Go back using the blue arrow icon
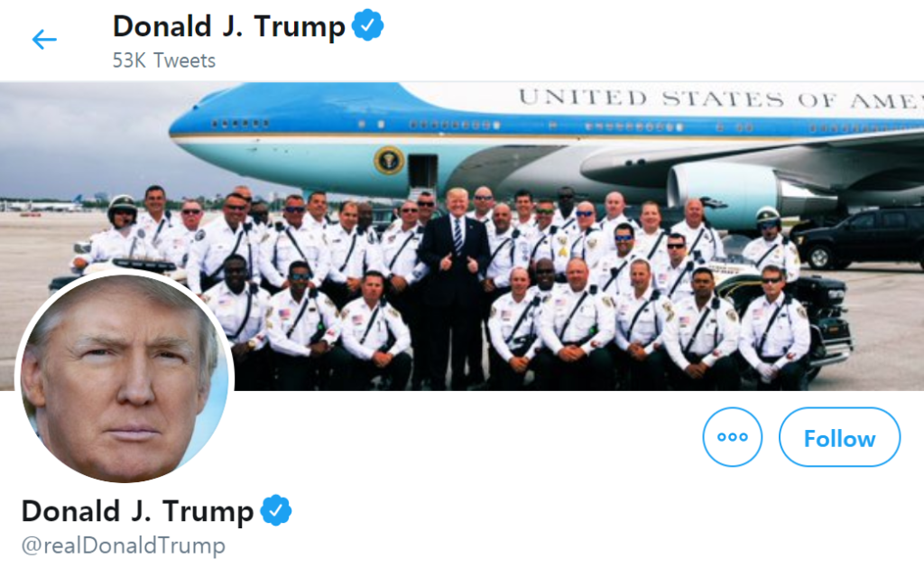Viewport: 924px width, 578px height. (44, 40)
